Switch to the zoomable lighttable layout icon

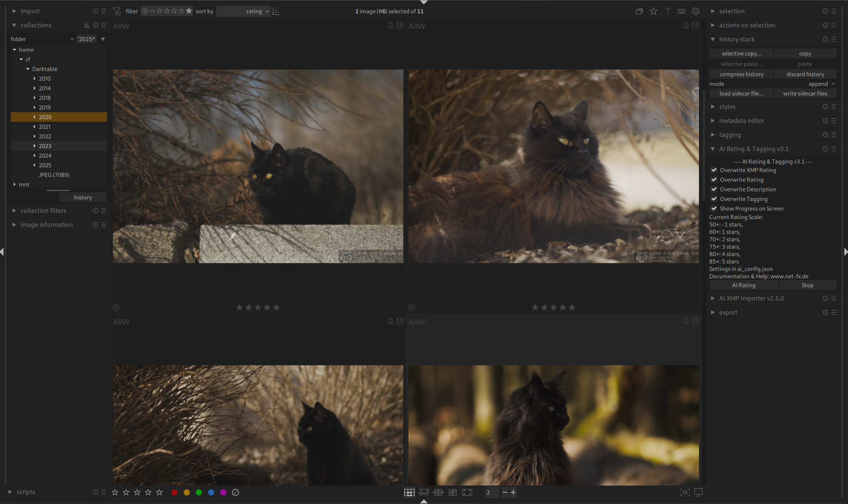coord(424,492)
